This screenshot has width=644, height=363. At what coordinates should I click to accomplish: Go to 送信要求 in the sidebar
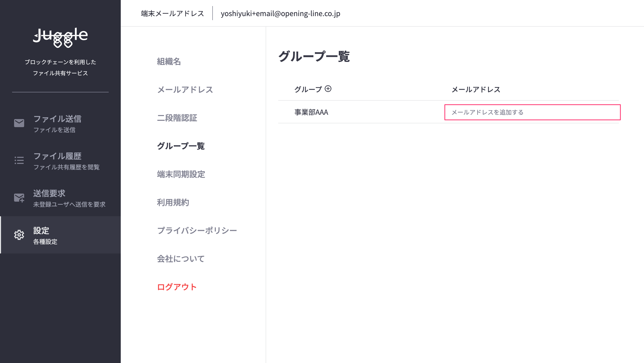click(x=49, y=194)
